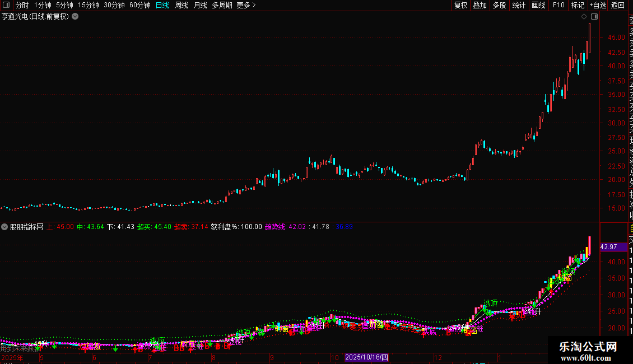The height and width of the screenshot is (364, 633).
Task: Click the 中: 43.64 indicator value
Action: click(x=90, y=227)
